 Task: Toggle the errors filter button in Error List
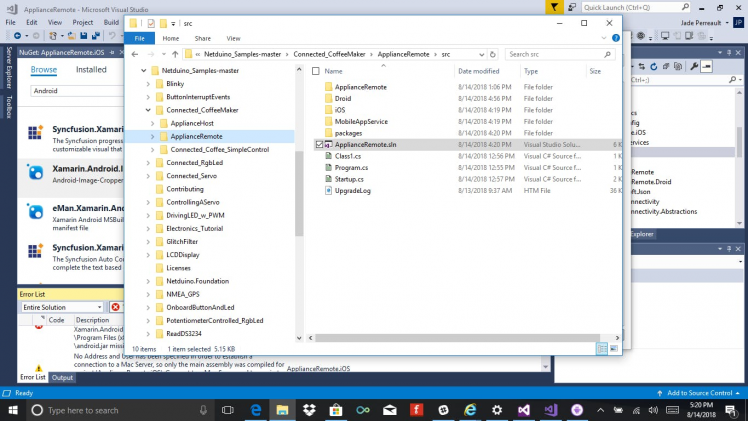point(116,307)
